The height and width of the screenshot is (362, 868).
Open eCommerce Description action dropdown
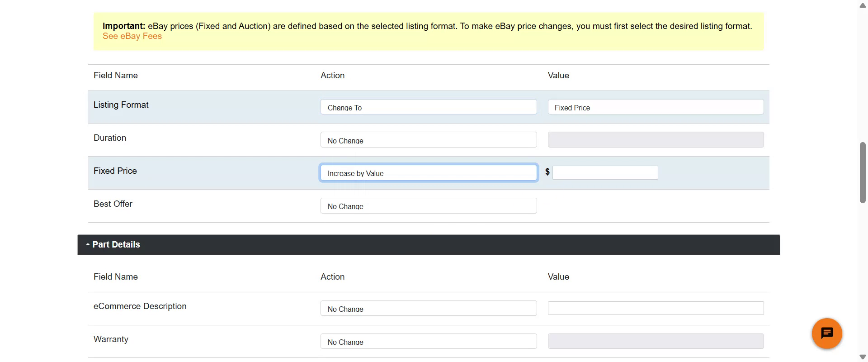[428, 309]
